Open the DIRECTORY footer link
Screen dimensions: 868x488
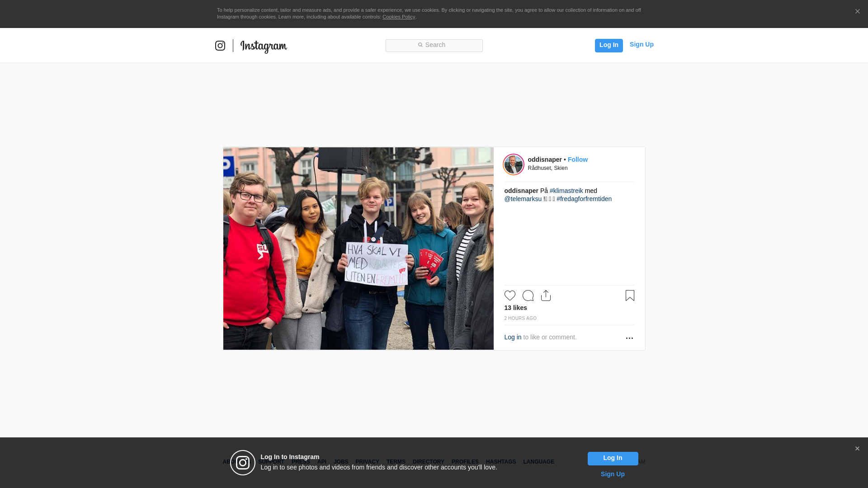click(x=428, y=462)
